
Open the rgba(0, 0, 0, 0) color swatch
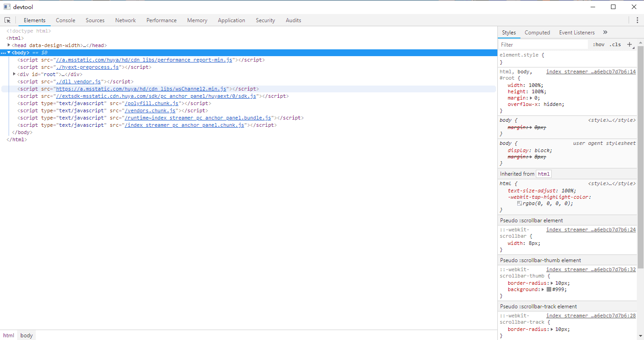pos(520,204)
